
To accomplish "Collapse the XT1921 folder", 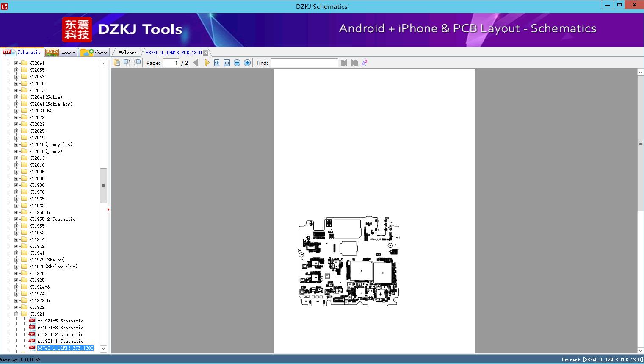I will coord(17,314).
